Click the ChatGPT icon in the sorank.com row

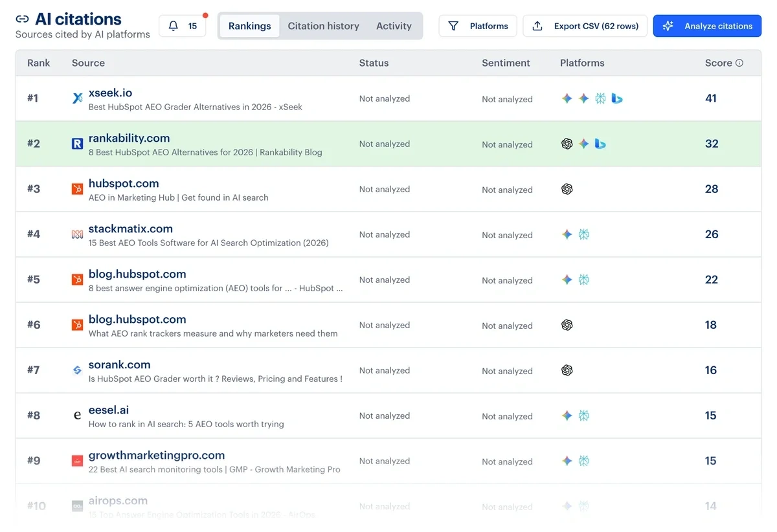tap(567, 370)
